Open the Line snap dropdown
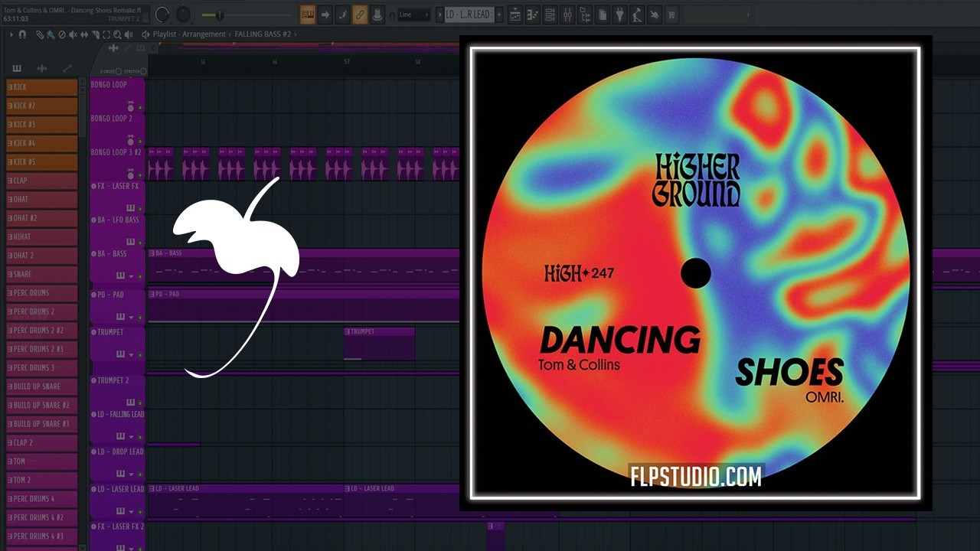Screen dimensions: 980x551 click(413, 15)
